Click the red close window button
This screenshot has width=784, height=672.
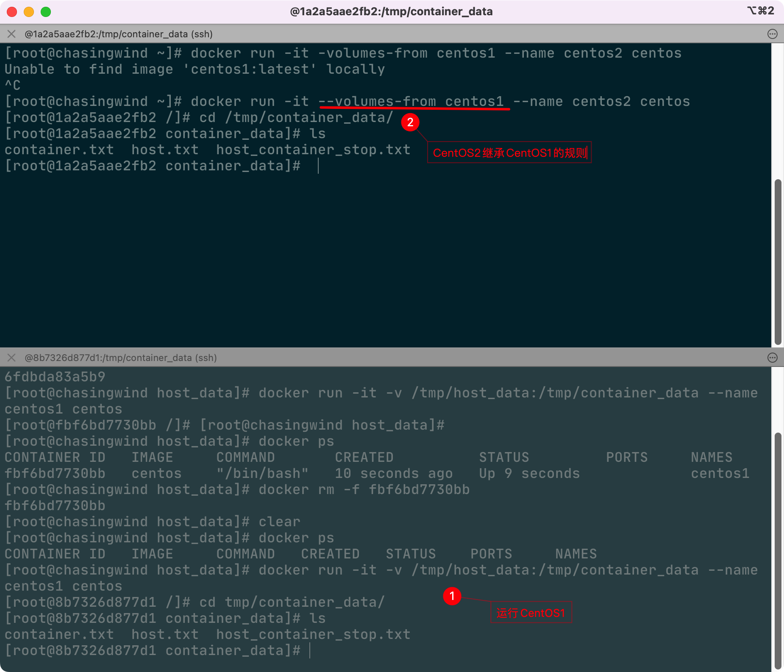tap(12, 12)
